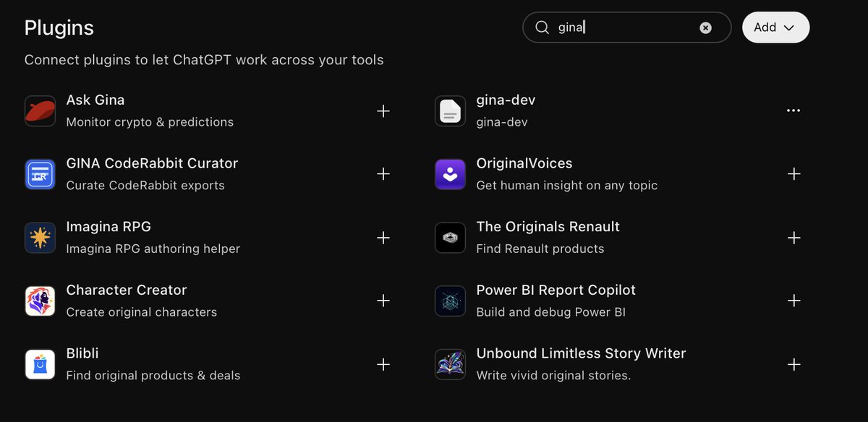Click the 'Write vivid original stories.' text

tap(554, 376)
